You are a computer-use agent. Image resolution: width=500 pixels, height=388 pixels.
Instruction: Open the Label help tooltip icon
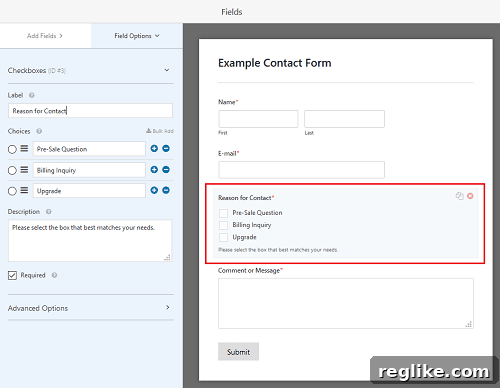[x=32, y=95]
